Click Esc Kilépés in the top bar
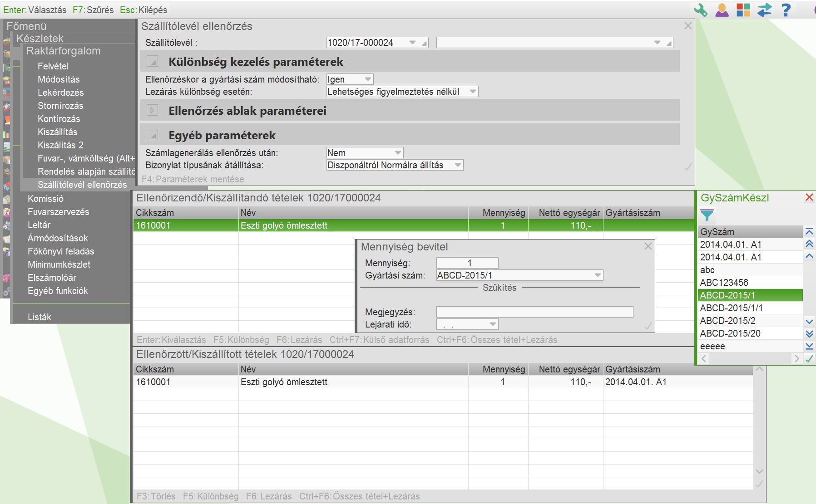 [143, 10]
